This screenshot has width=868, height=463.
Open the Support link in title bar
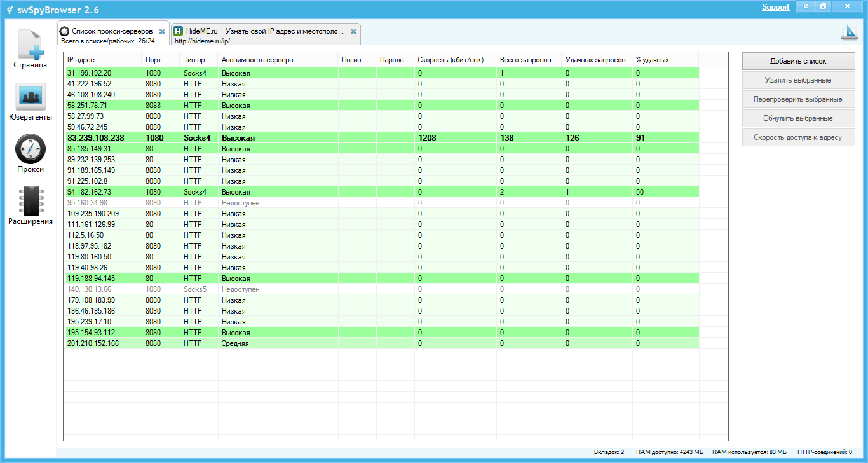click(x=775, y=7)
